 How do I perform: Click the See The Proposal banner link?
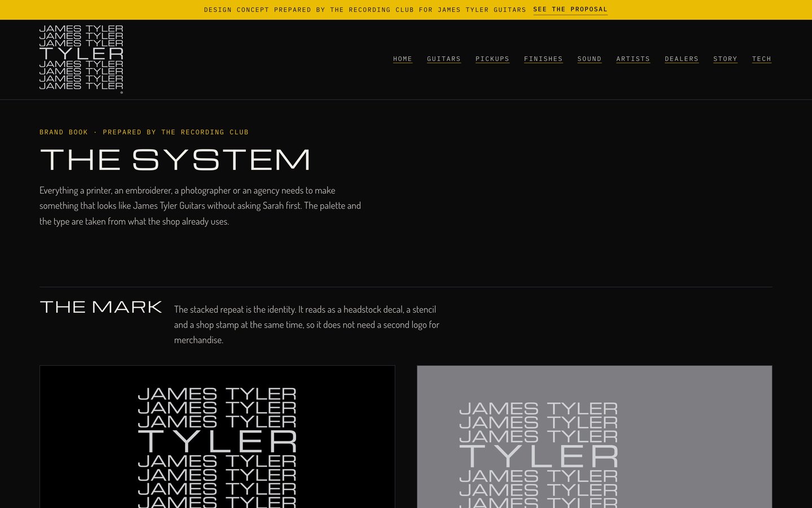(570, 10)
